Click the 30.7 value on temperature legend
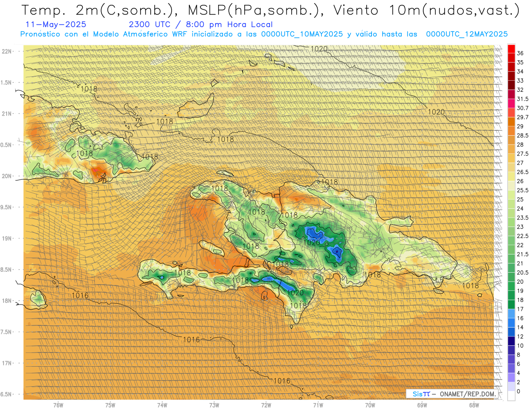532x411 pixels. point(523,108)
